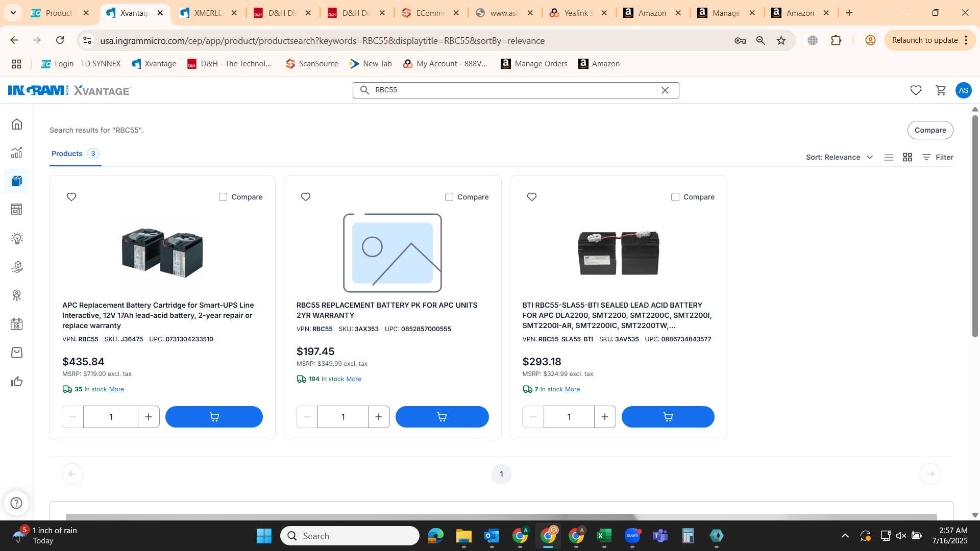Open the ScanSource bookmark
Image resolution: width=980 pixels, height=551 pixels.
(312, 64)
